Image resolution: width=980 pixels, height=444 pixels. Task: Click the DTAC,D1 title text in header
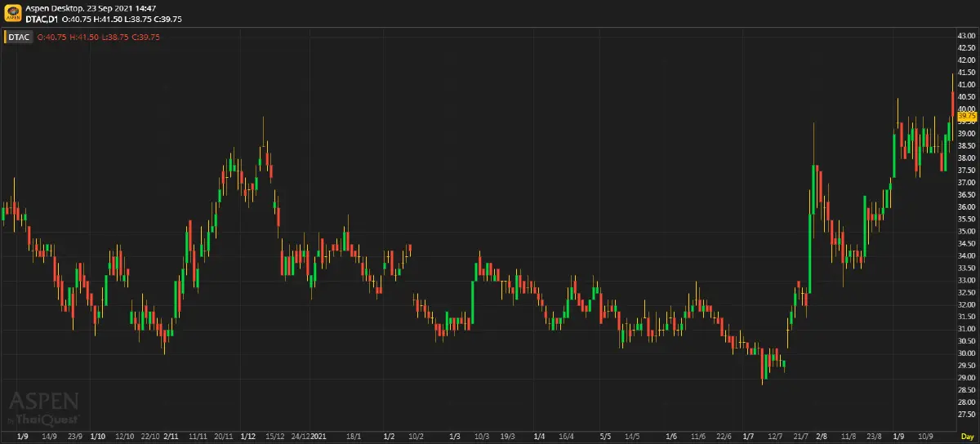point(42,17)
